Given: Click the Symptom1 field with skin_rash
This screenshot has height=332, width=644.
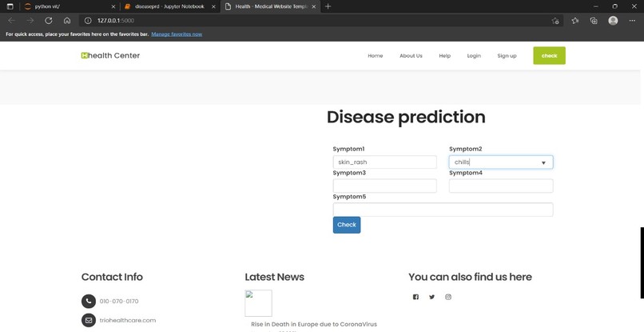Looking at the screenshot, I should (385, 162).
